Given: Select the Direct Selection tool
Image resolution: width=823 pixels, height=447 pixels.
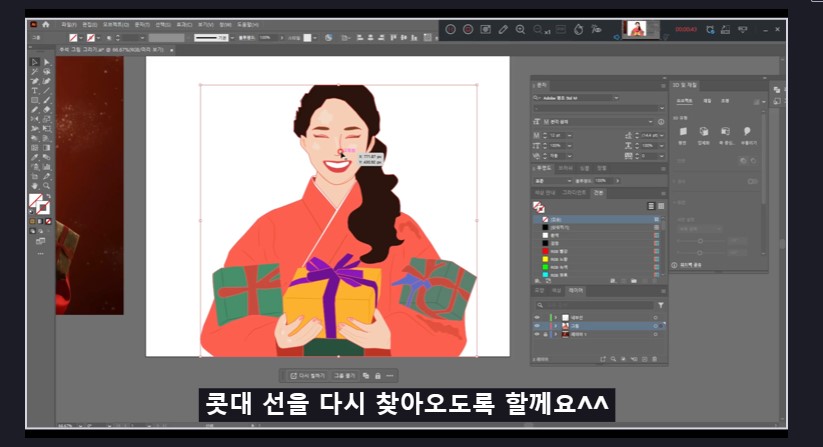Looking at the screenshot, I should [47, 62].
